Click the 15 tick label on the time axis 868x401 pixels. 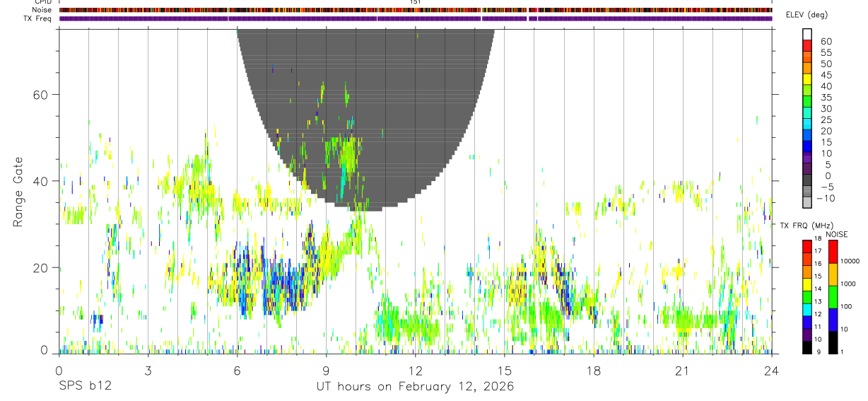505,371
